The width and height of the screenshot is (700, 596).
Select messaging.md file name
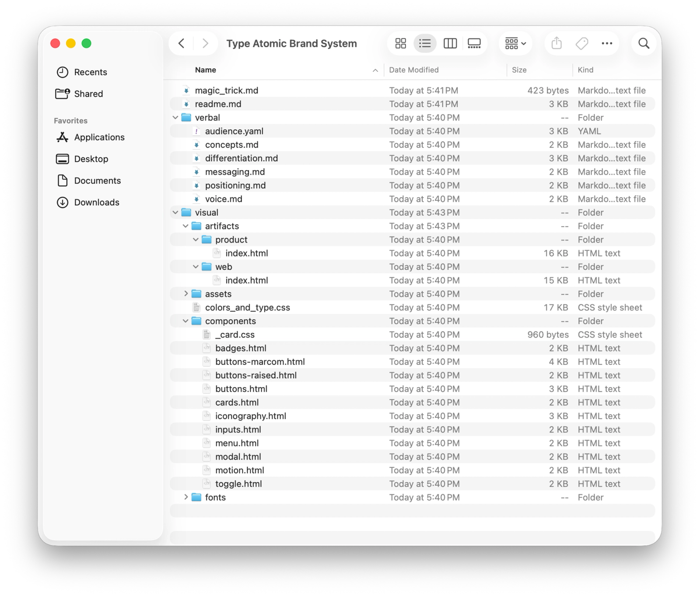pos(235,172)
